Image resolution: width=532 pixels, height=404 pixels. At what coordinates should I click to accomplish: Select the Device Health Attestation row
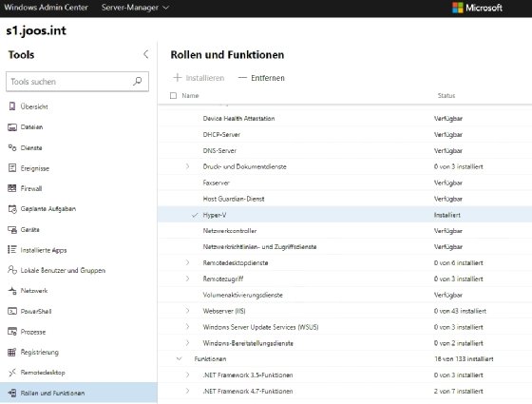[x=345, y=119]
